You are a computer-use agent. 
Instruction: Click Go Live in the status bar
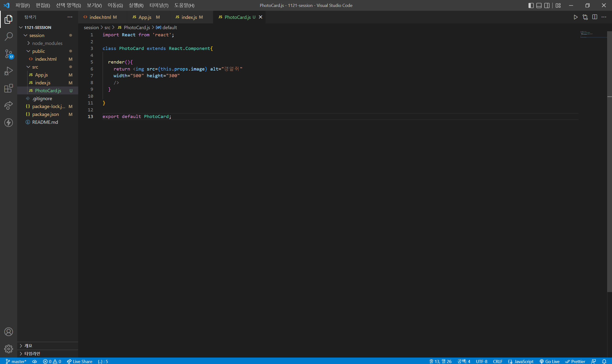tap(550, 361)
